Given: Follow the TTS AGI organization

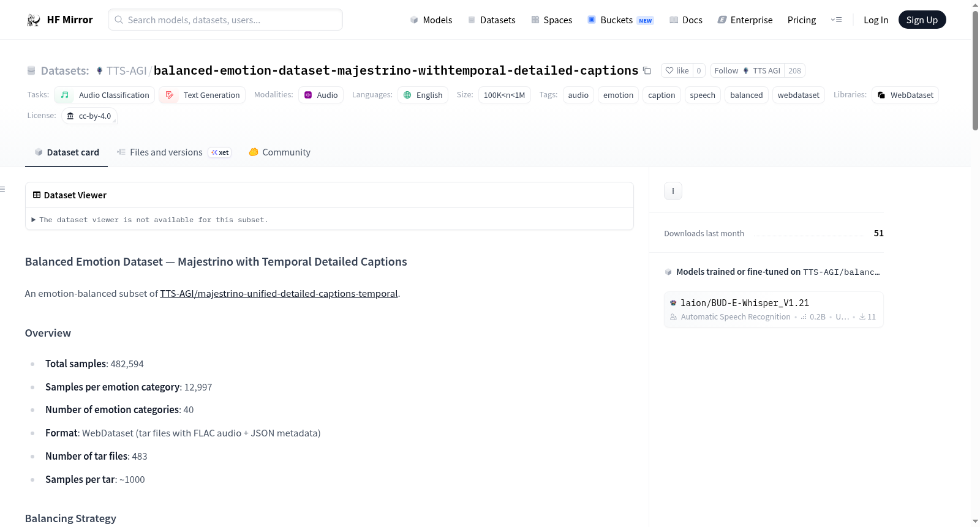Looking at the screenshot, I should tap(747, 70).
